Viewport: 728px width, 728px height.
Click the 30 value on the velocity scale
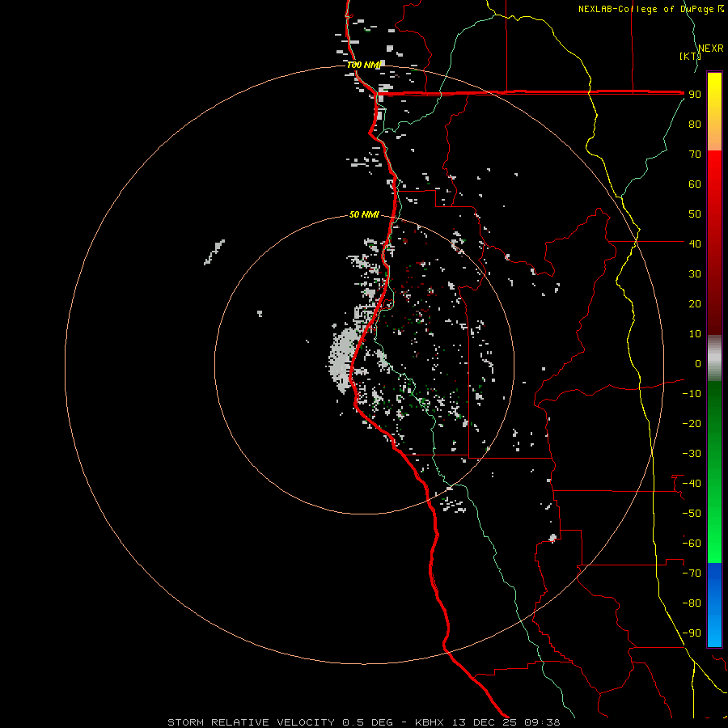coord(695,274)
